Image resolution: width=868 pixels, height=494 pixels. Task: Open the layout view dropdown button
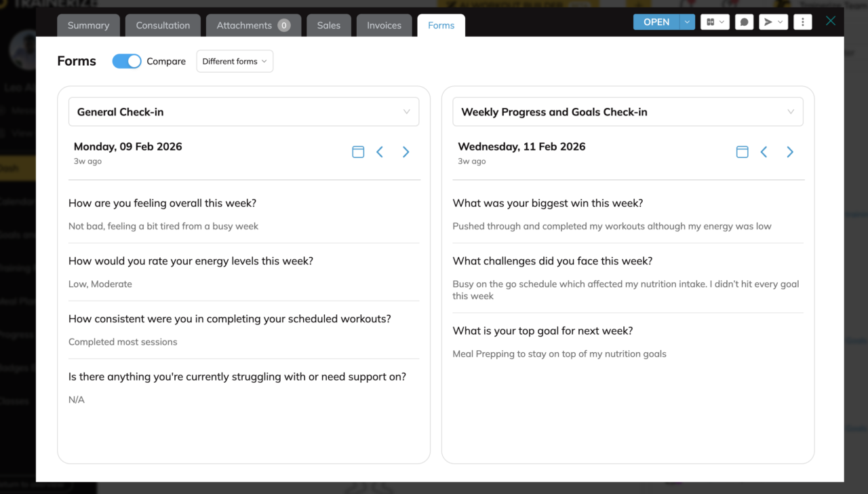click(715, 22)
